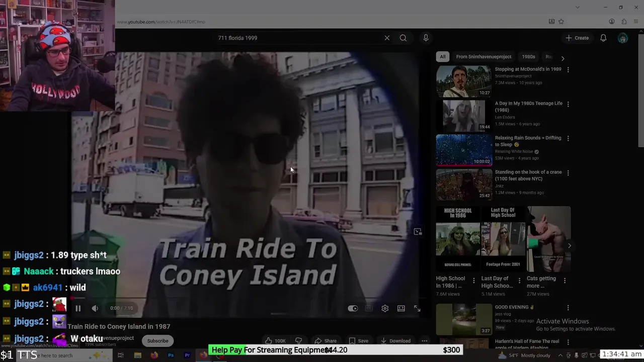This screenshot has width=644, height=362.
Task: Open the Create menu
Action: point(577,38)
